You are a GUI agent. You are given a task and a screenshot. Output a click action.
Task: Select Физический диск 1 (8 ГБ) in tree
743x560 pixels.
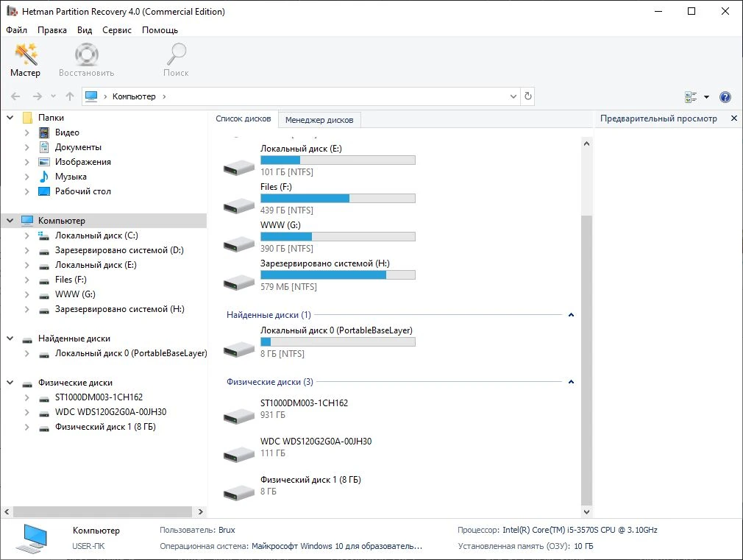pos(105,427)
